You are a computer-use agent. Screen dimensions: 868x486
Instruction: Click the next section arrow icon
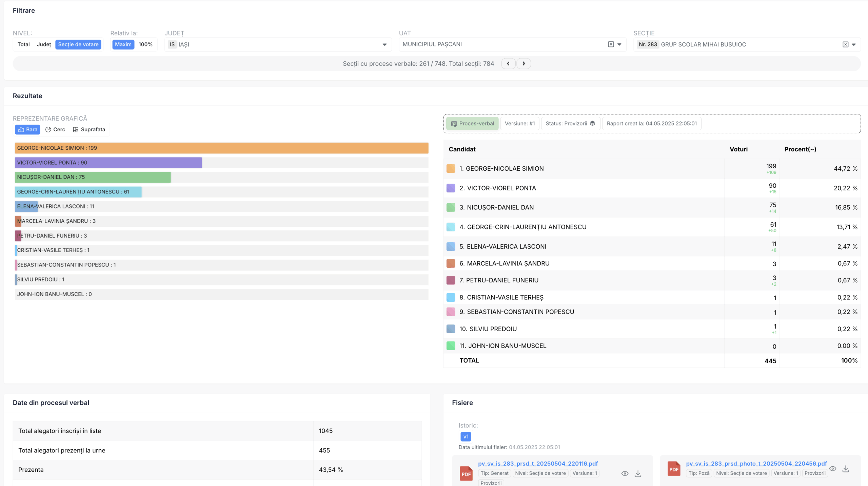click(x=524, y=63)
